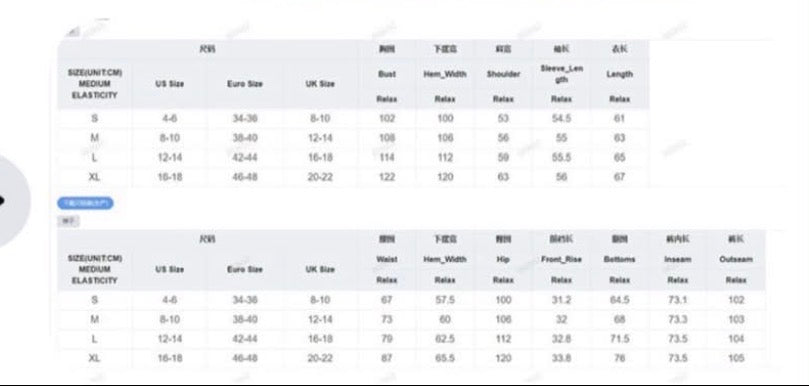Screen dimensions: 809x386
Task: Select the Sleeve_Length column header
Action: coord(561,74)
